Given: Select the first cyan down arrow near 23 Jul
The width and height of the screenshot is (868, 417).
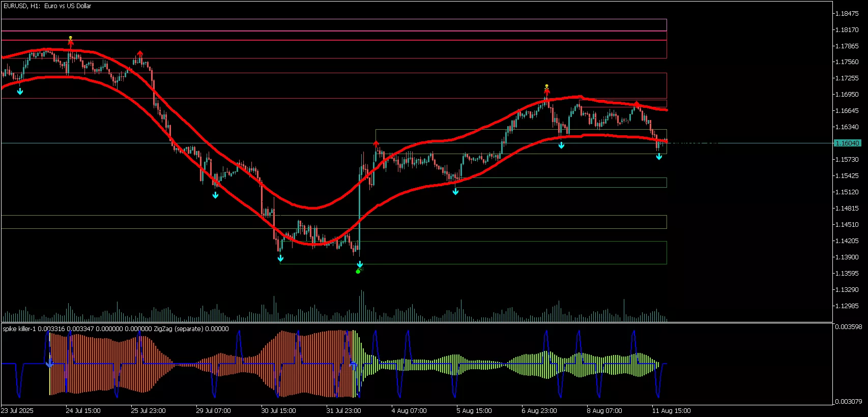Looking at the screenshot, I should 20,92.
